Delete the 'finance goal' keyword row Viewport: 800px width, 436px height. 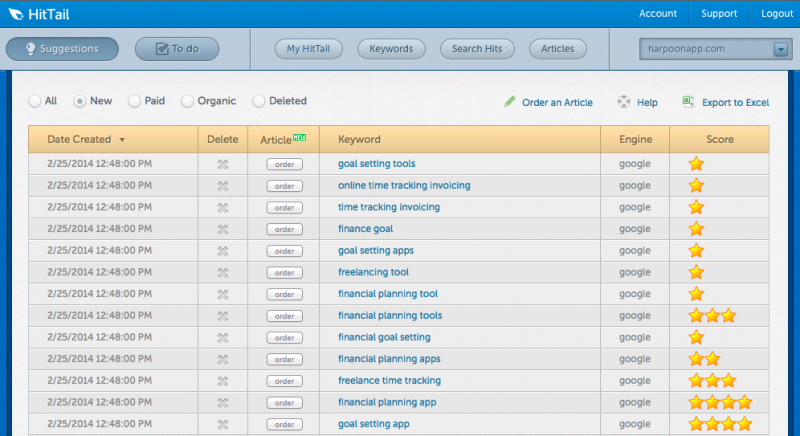point(222,229)
